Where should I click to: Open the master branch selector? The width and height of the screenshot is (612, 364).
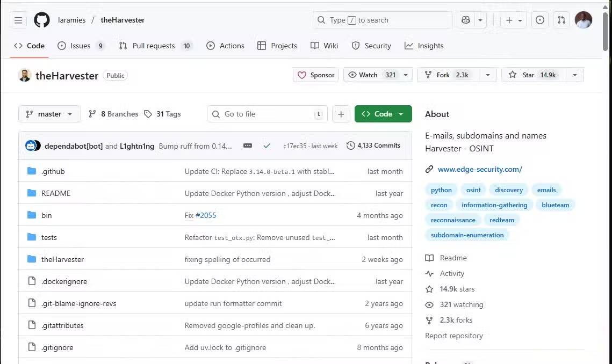point(49,114)
